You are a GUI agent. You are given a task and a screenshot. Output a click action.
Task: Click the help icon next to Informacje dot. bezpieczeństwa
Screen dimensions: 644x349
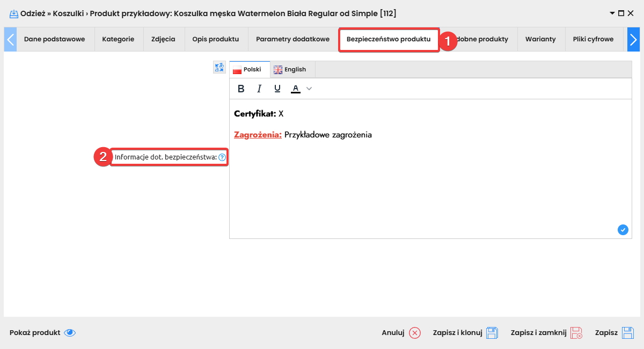[222, 157]
